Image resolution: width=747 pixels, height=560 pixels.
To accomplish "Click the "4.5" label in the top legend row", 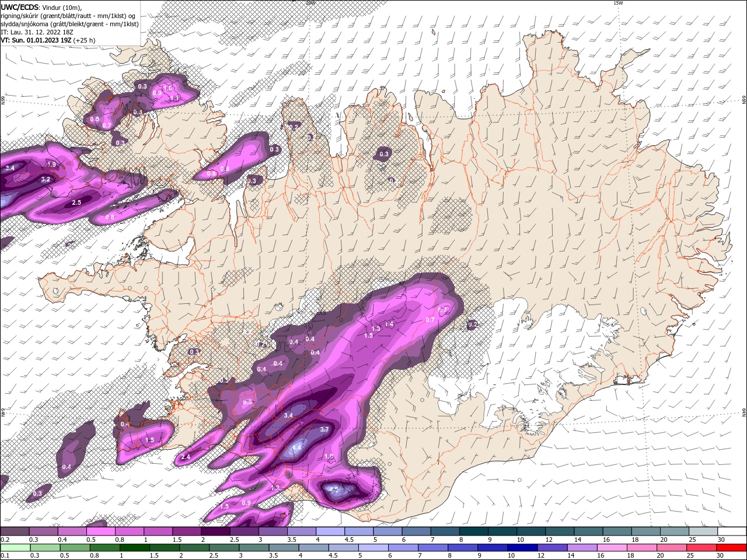I will click(x=348, y=540).
